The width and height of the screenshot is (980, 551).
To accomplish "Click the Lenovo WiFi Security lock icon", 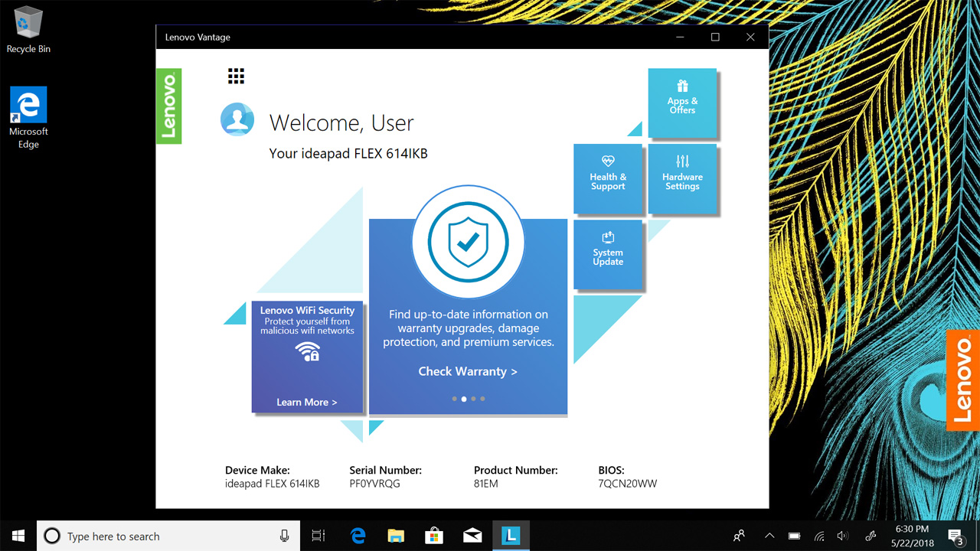I will coord(308,351).
